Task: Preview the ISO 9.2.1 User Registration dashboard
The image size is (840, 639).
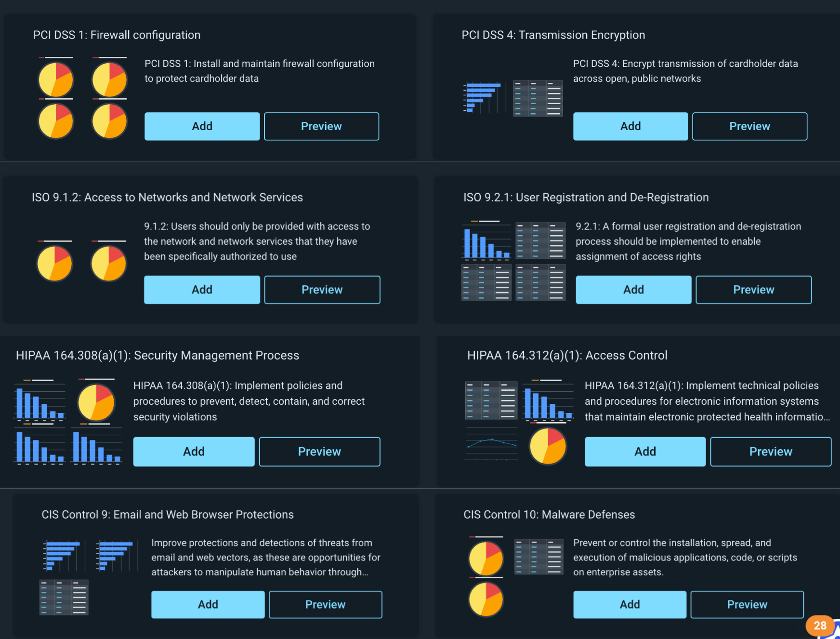Action: 753,290
